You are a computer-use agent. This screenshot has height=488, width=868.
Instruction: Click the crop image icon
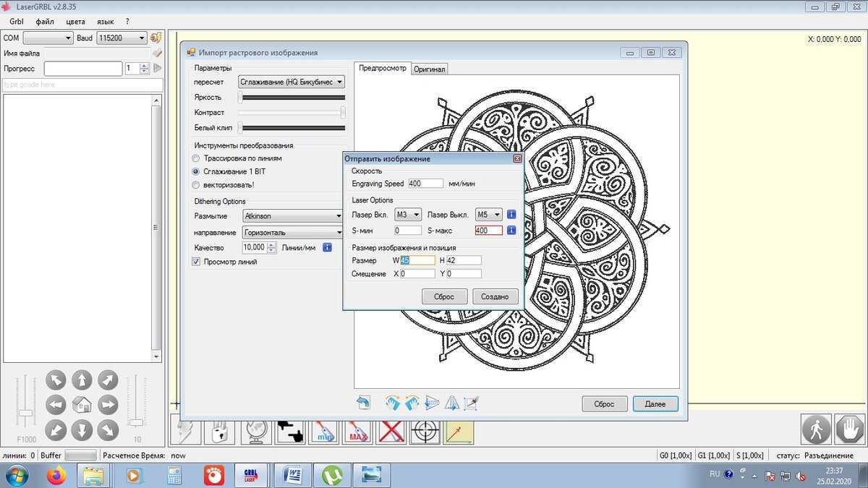pyautogui.click(x=471, y=403)
